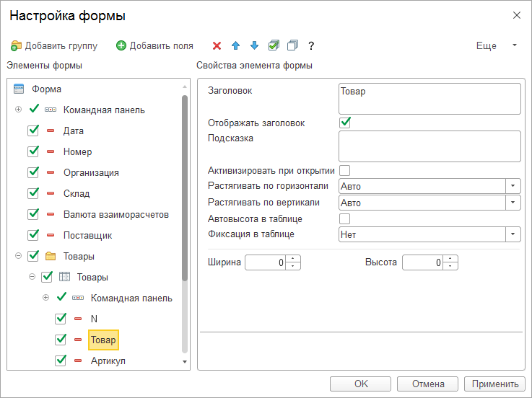Uncheck the Товар column checkbox
Image resolution: width=532 pixels, height=398 pixels.
pyautogui.click(x=61, y=339)
